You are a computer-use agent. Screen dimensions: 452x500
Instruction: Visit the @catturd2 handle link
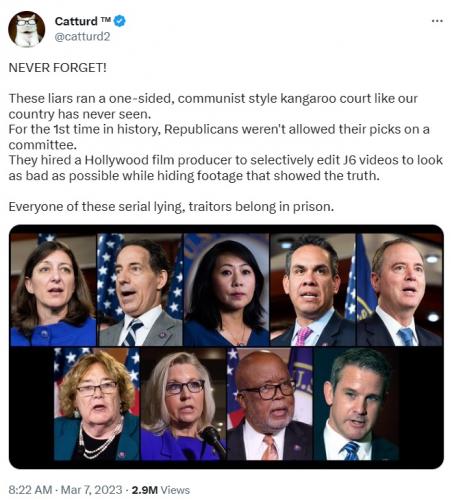tap(82, 36)
